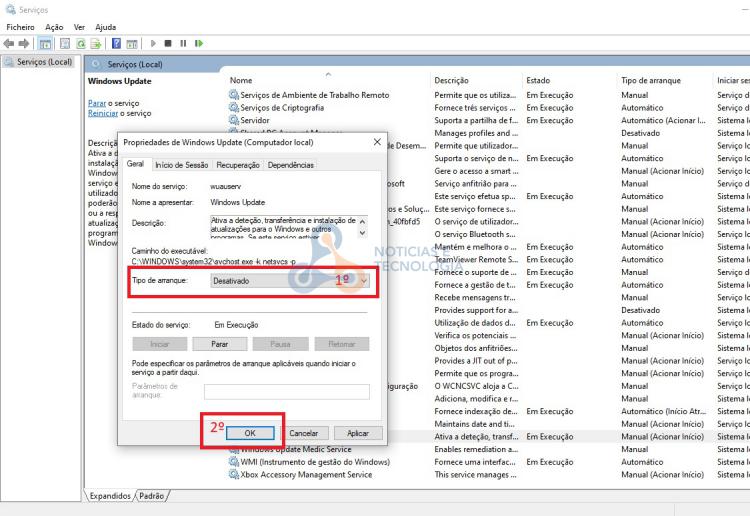Image resolution: width=750 pixels, height=516 pixels.
Task: Click the Parâmetros de arranque input field
Action: (x=287, y=392)
